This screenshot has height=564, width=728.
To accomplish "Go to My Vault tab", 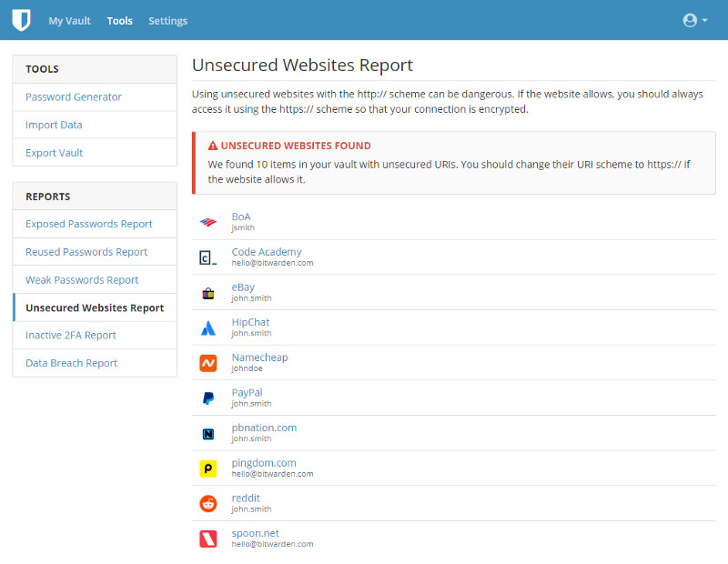I will (69, 21).
